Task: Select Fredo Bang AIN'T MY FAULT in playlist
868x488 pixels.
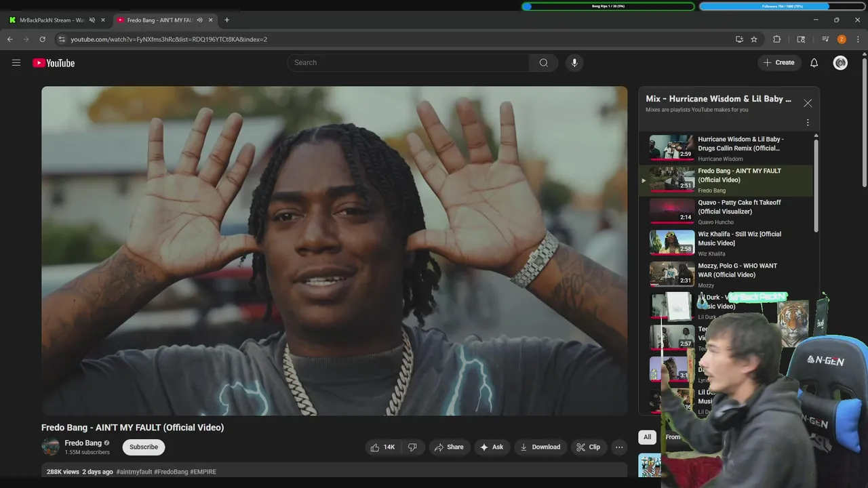Action: click(726, 180)
